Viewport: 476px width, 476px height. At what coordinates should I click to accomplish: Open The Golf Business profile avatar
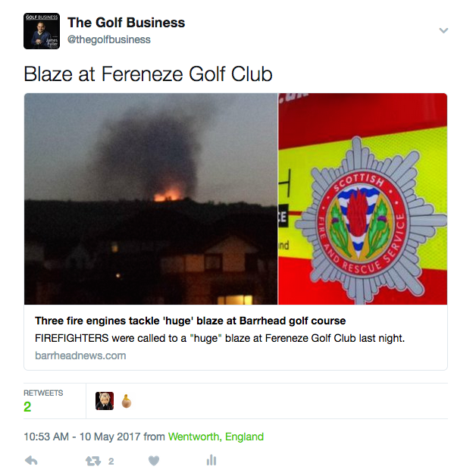pyautogui.click(x=42, y=31)
